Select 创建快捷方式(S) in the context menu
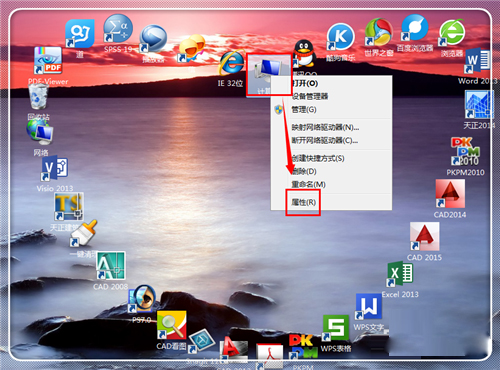Viewport: 500px width, 370px height. [331, 158]
